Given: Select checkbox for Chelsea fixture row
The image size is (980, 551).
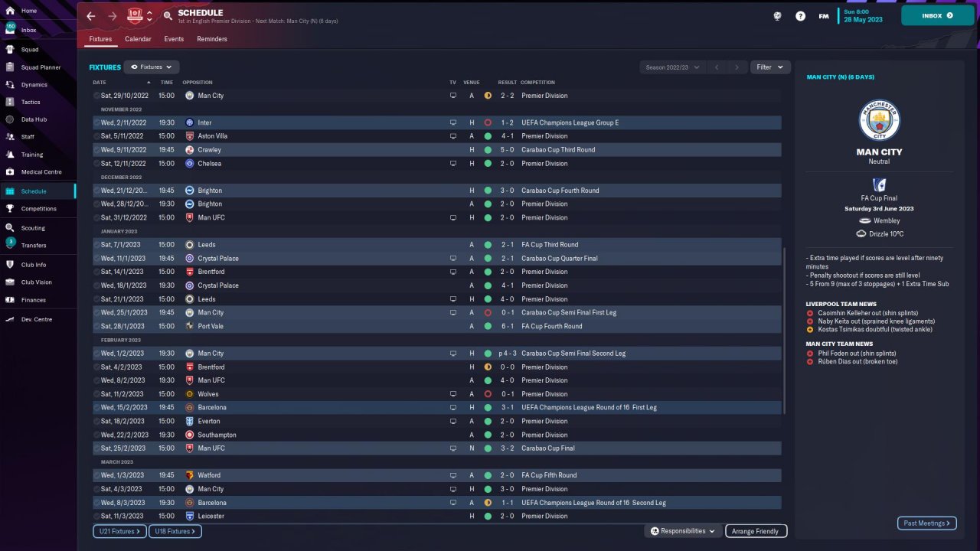Looking at the screenshot, I should coord(97,164).
